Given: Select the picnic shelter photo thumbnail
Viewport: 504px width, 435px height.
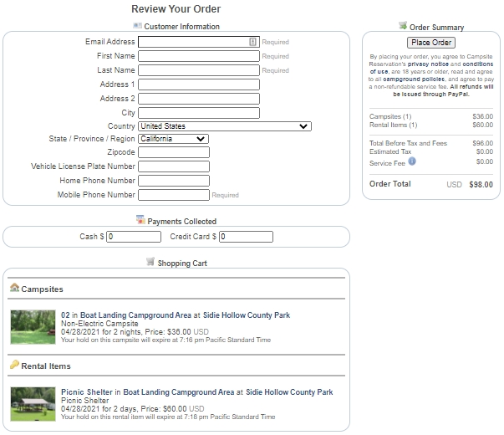Looking at the screenshot, I should point(33,404).
